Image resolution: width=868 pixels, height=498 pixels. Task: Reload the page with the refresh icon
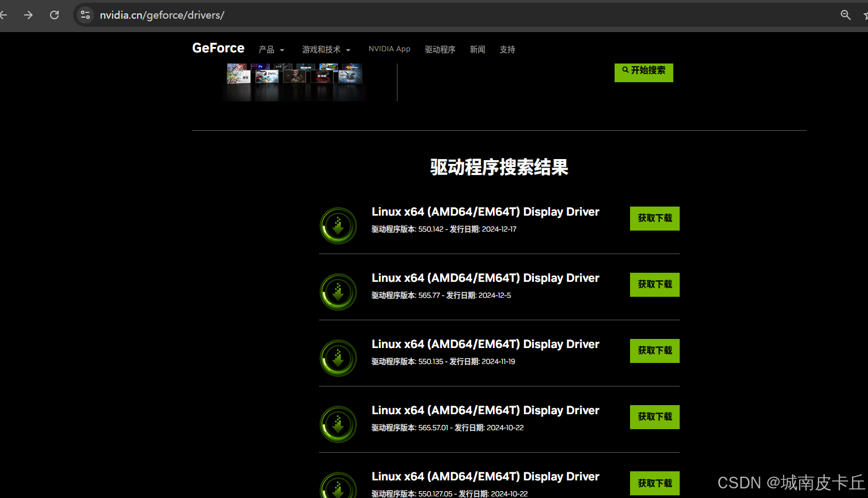tap(54, 15)
